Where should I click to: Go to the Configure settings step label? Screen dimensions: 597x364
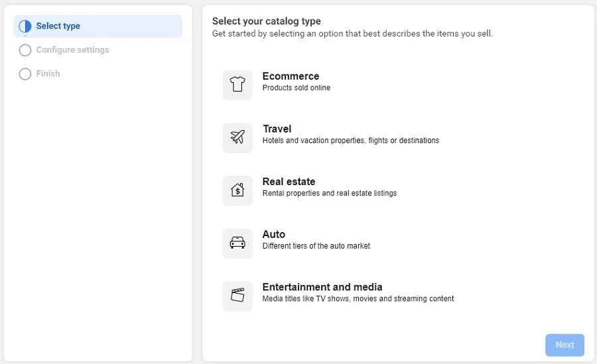click(72, 50)
